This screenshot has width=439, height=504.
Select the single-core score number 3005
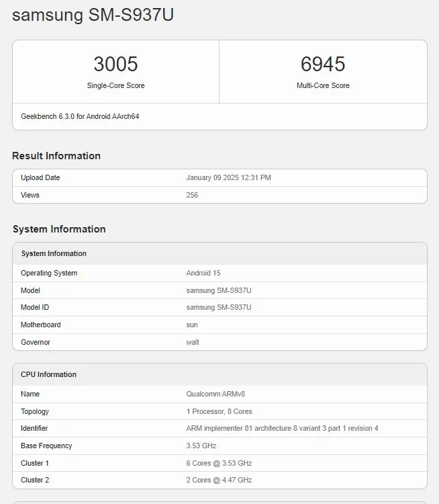tap(115, 64)
